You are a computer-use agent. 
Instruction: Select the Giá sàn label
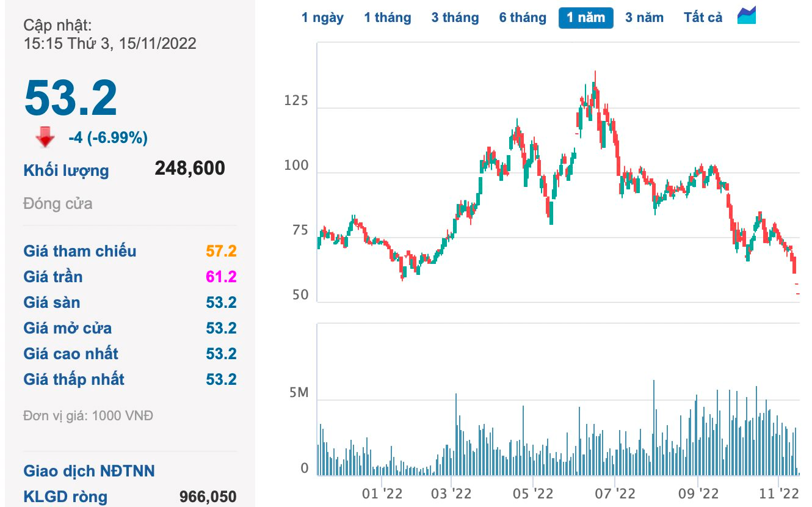click(52, 302)
